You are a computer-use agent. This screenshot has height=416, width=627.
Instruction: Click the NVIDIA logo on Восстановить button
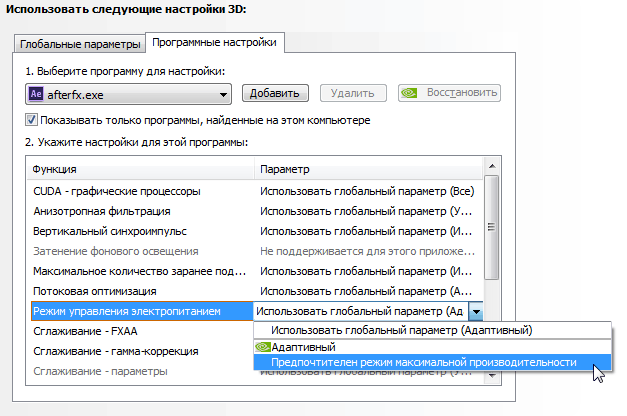(409, 93)
